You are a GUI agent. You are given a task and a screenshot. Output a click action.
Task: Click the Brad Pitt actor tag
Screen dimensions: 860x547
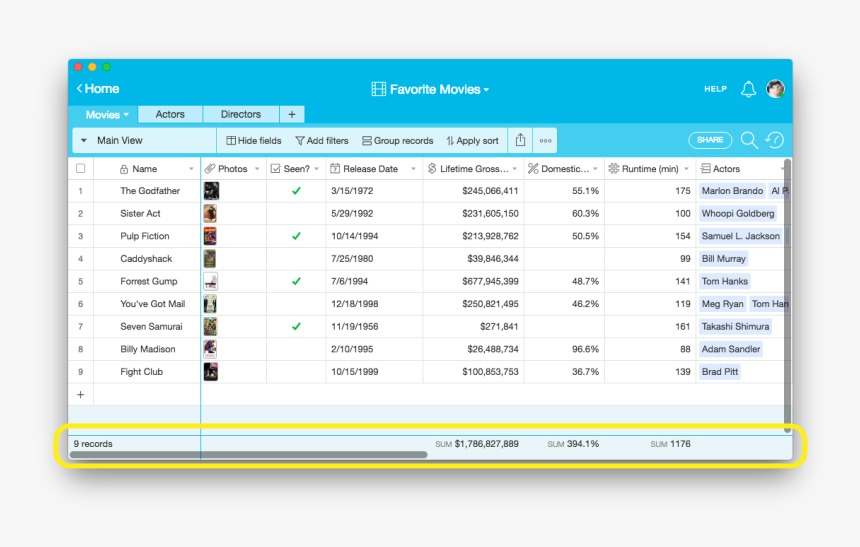pyautogui.click(x=720, y=371)
